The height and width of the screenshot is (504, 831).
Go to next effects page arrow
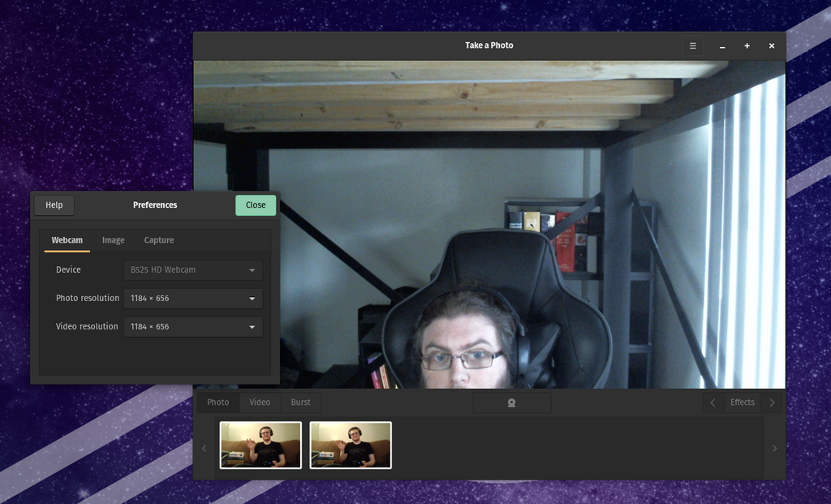pos(772,403)
